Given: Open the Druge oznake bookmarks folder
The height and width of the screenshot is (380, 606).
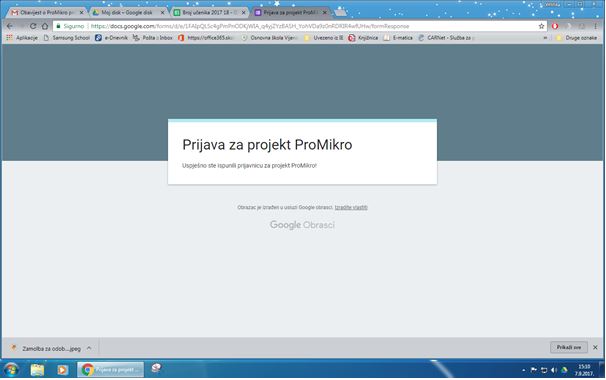Looking at the screenshot, I should coord(576,38).
